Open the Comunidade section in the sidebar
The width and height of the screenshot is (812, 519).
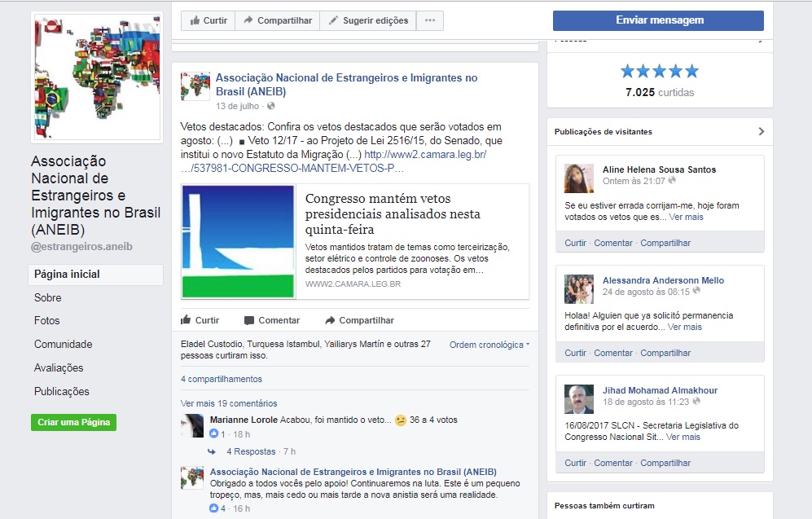(64, 345)
